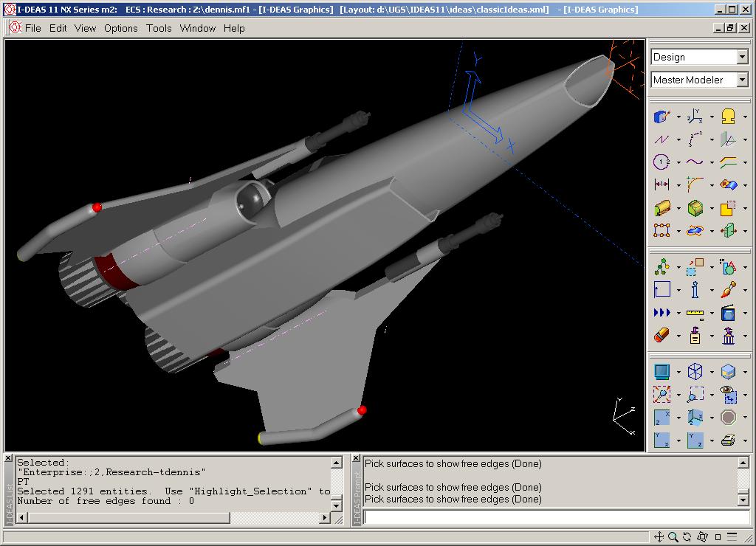Open the Tools menu
The height and width of the screenshot is (546, 756).
click(x=159, y=28)
